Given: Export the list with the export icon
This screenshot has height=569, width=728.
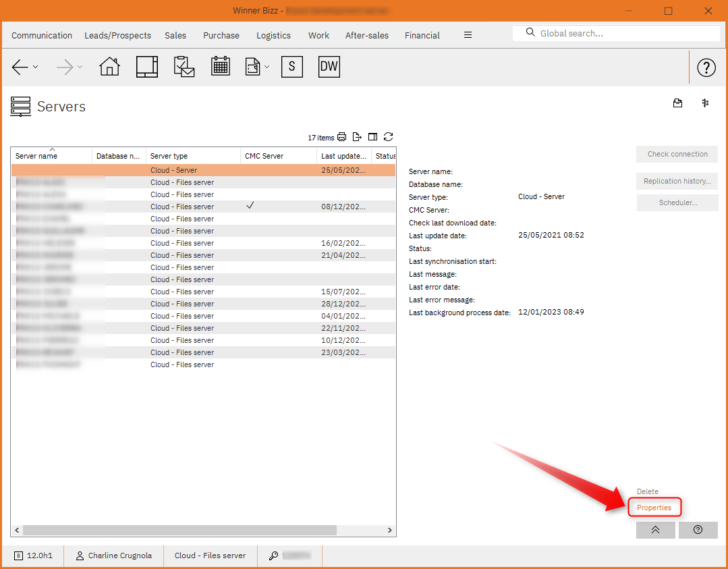Looking at the screenshot, I should pyautogui.click(x=357, y=136).
